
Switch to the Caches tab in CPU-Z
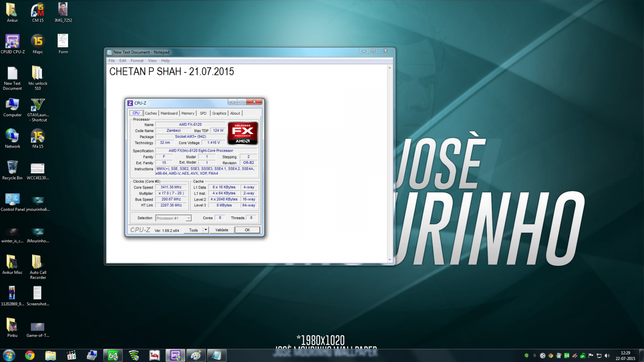[x=151, y=113]
